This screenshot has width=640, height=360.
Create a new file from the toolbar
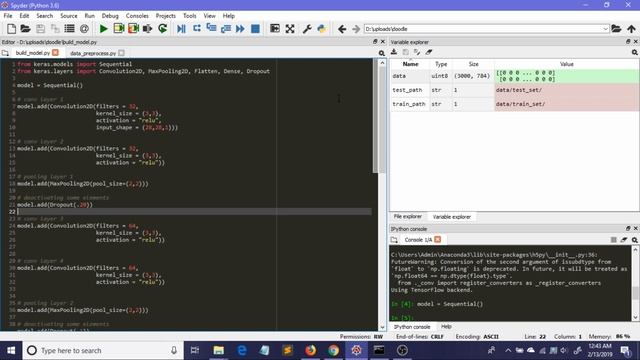tap(11, 29)
